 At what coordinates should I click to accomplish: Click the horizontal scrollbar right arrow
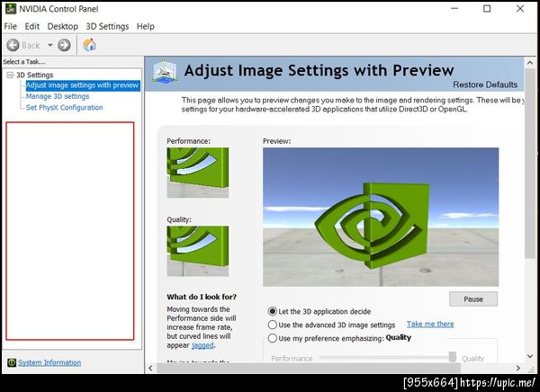(x=518, y=368)
